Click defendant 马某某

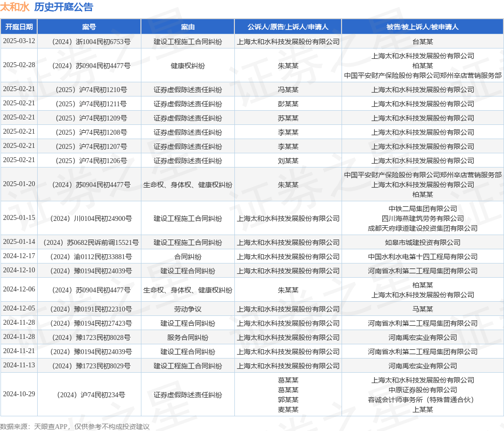click(x=423, y=309)
